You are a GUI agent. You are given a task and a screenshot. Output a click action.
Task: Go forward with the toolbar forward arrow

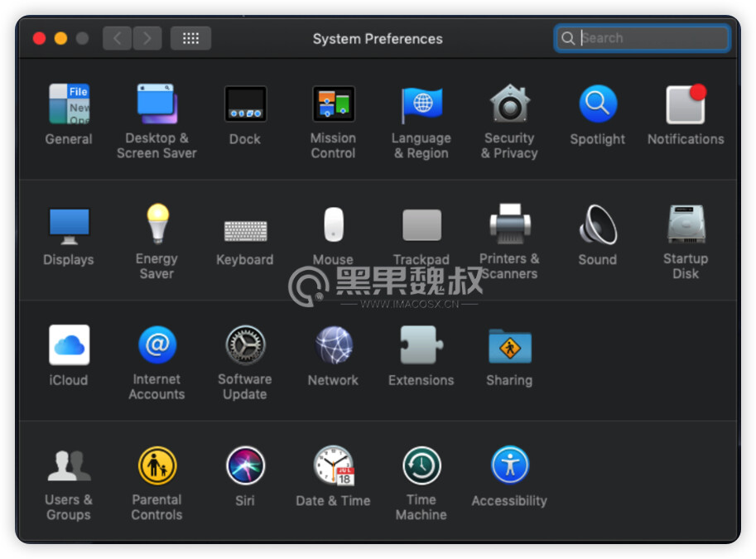click(x=147, y=38)
